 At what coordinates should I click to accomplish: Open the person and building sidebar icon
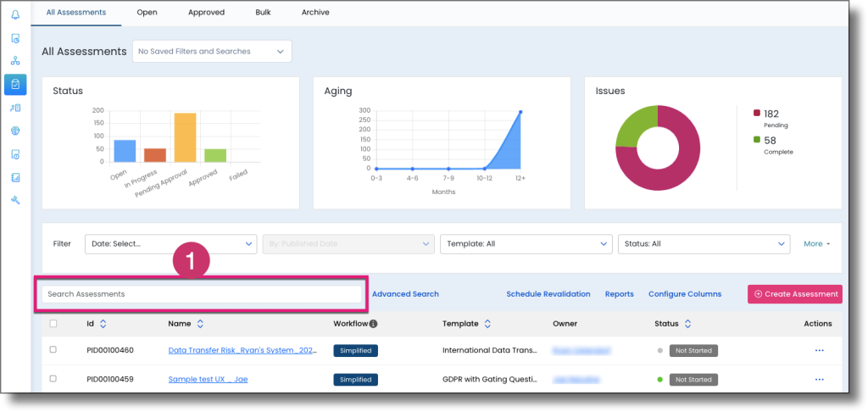pos(15,108)
